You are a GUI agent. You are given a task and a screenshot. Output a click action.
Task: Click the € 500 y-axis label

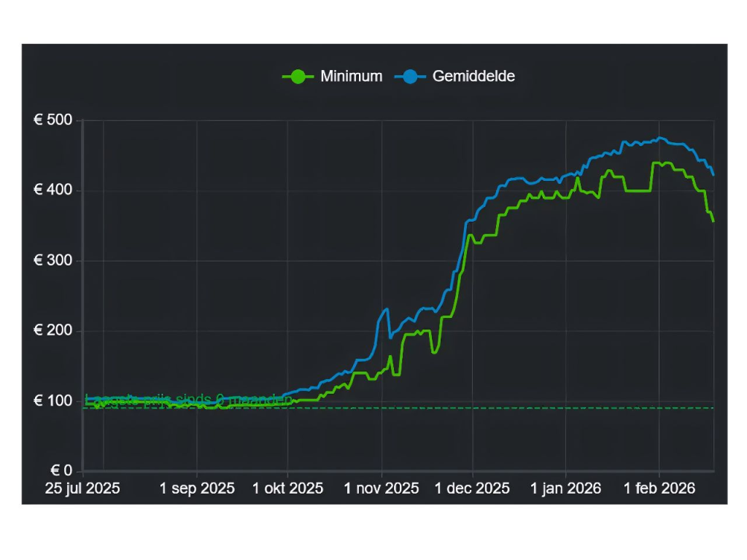coord(53,120)
